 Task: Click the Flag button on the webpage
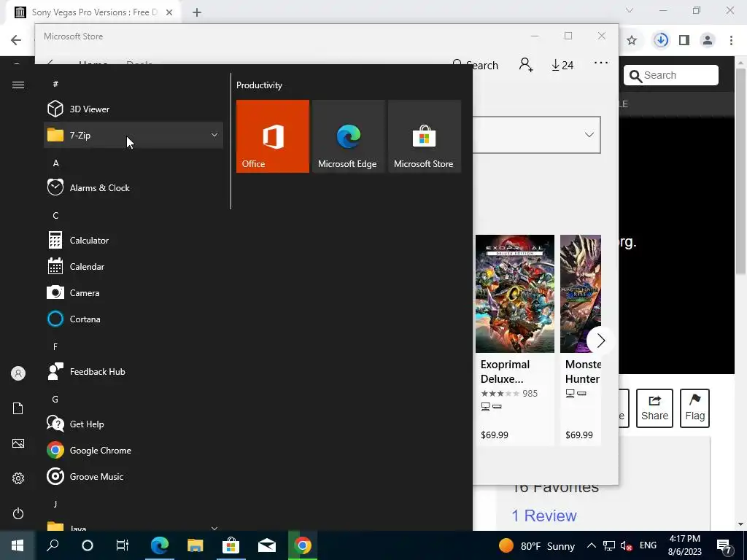(x=694, y=408)
